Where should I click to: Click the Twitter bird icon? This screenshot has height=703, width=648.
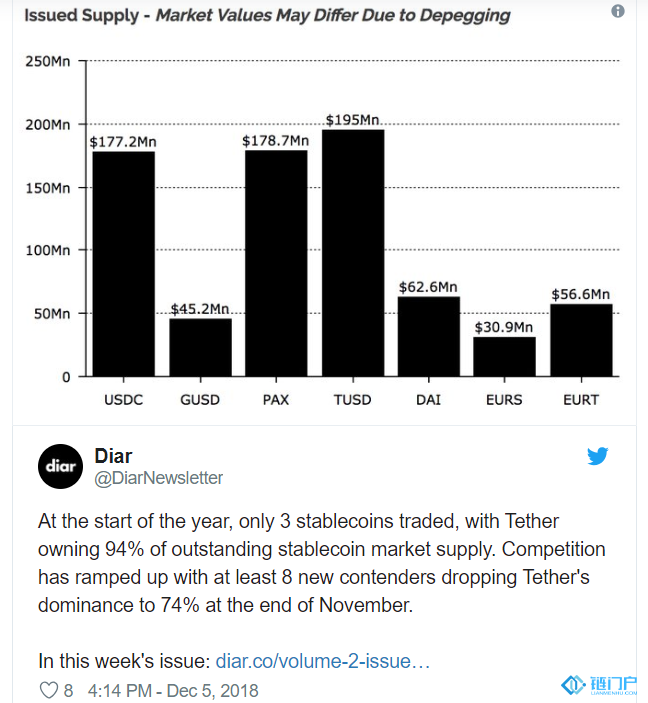pyautogui.click(x=598, y=456)
